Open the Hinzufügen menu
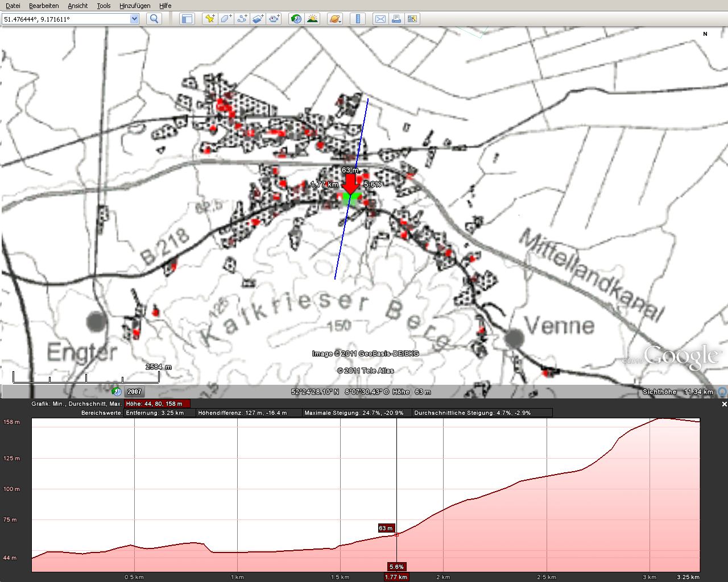This screenshot has width=728, height=582. click(x=135, y=6)
